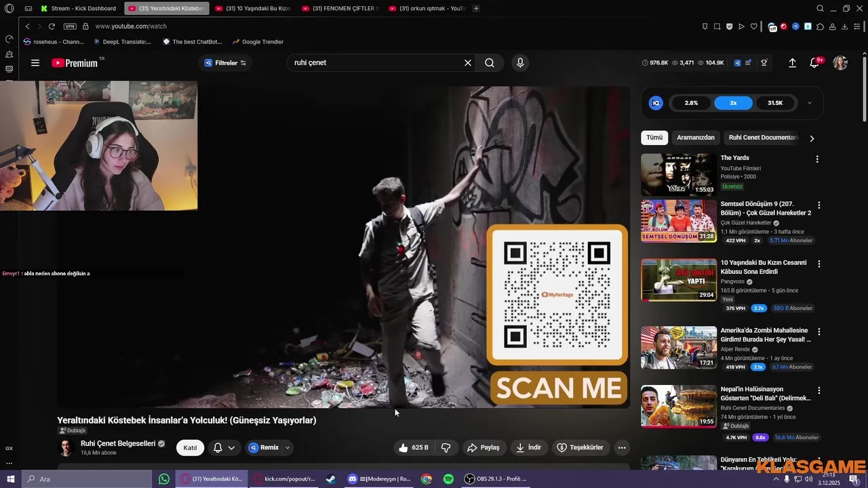Open YouTube create/upload arrow icon
The height and width of the screenshot is (488, 868).
[792, 63]
